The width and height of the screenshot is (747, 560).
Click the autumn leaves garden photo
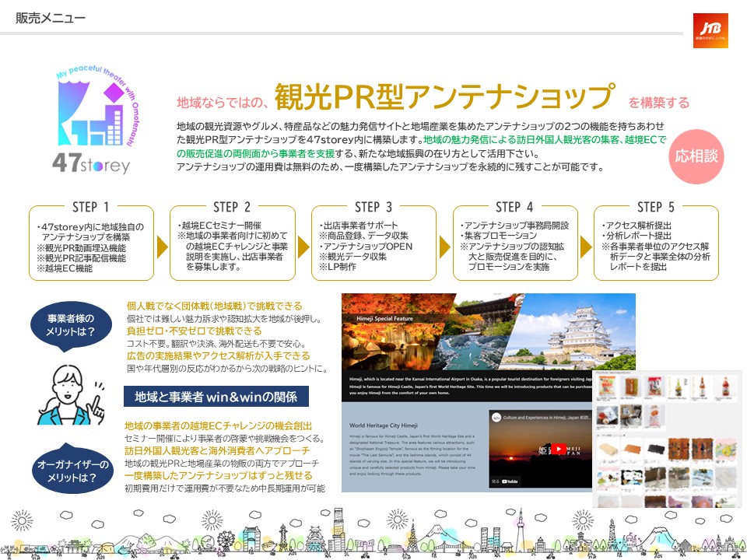click(392, 331)
